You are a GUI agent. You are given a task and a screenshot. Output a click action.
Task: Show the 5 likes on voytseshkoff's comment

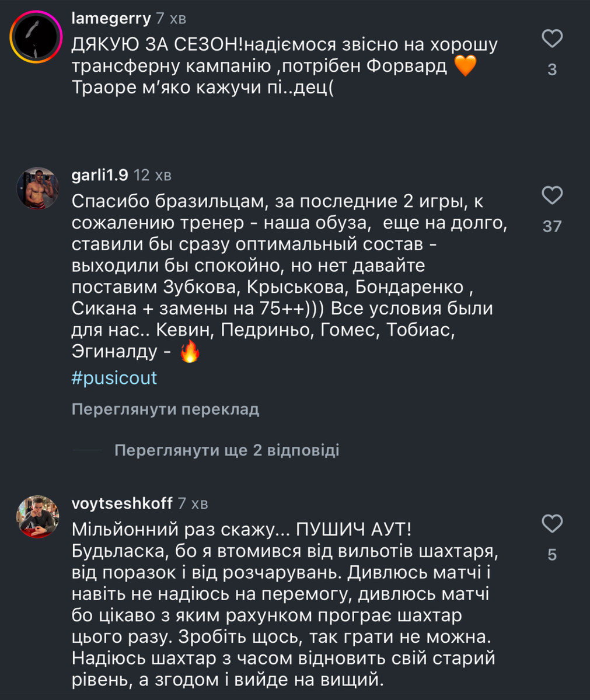551,555
